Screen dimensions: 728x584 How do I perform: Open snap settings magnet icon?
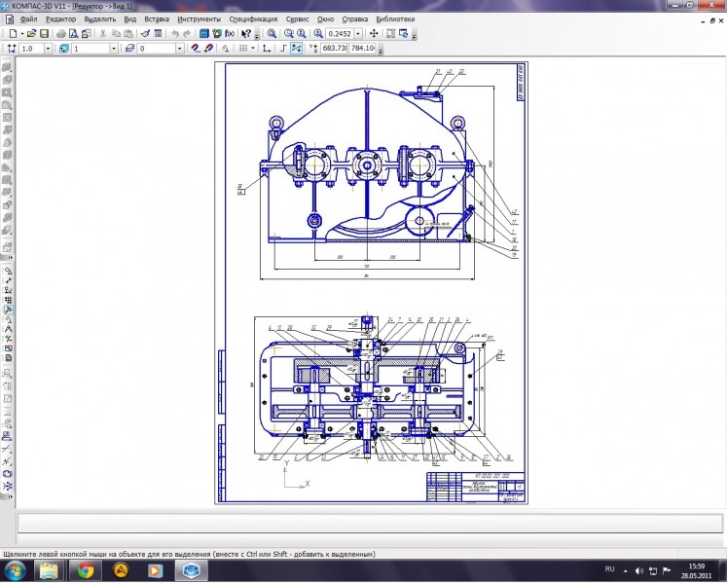(x=196, y=49)
